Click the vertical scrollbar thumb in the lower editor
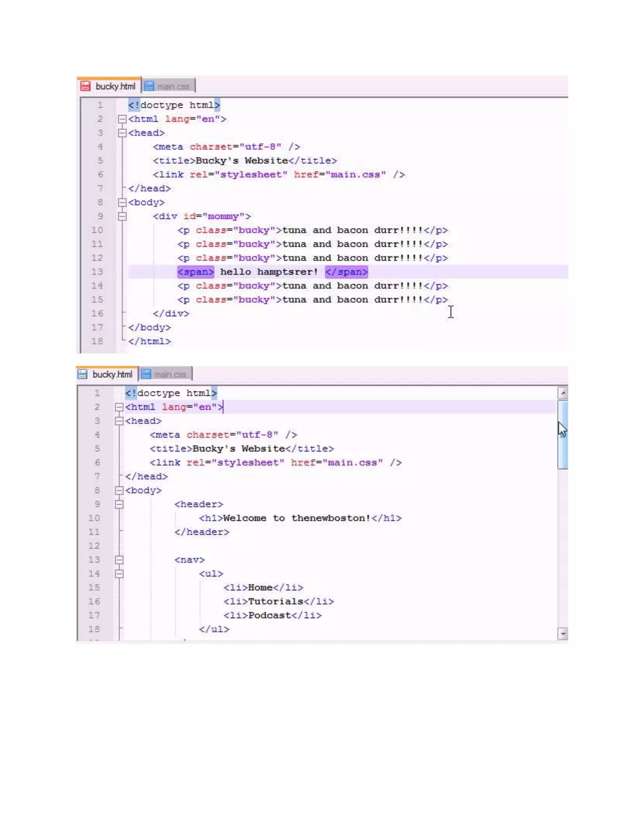 pyautogui.click(x=563, y=434)
